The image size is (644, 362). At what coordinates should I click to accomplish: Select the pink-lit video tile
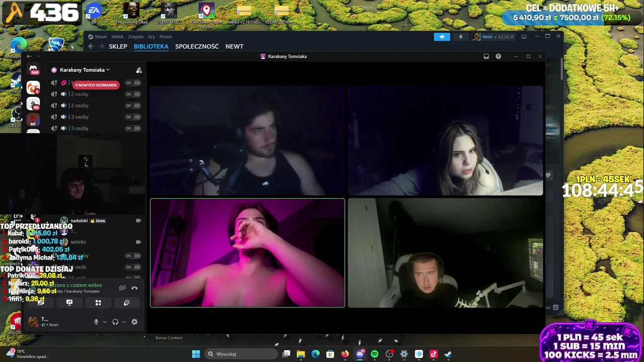pos(248,252)
